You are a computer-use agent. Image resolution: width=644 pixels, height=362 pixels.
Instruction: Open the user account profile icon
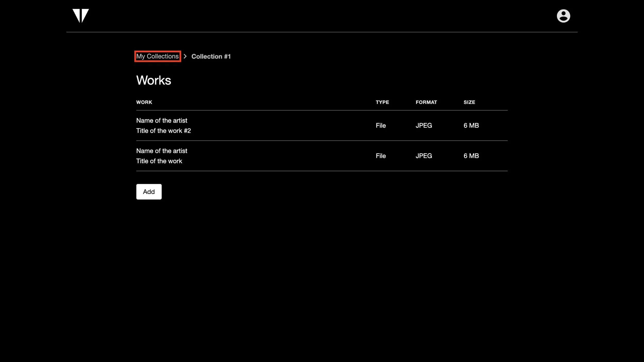[x=563, y=16]
